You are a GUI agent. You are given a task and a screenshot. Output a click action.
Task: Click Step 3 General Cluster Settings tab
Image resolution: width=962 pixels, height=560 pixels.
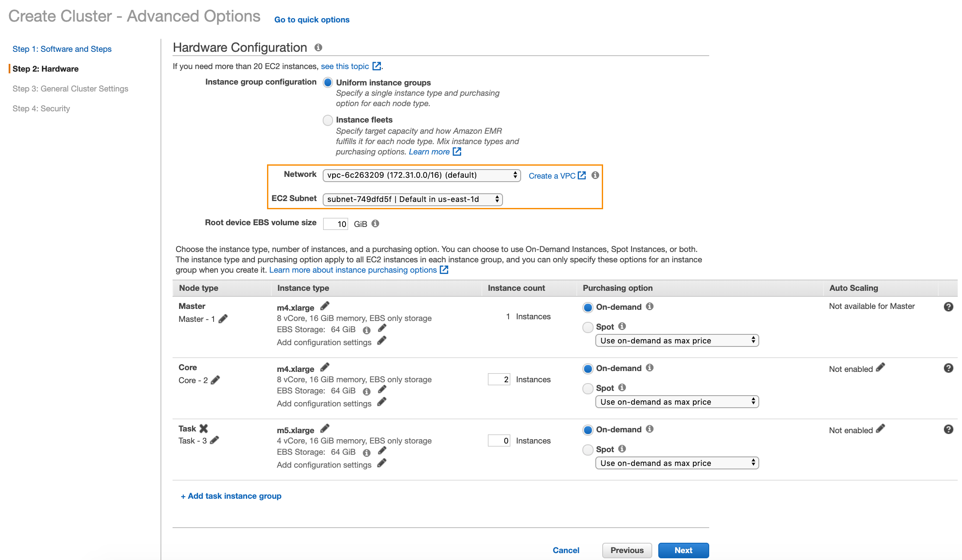69,88
